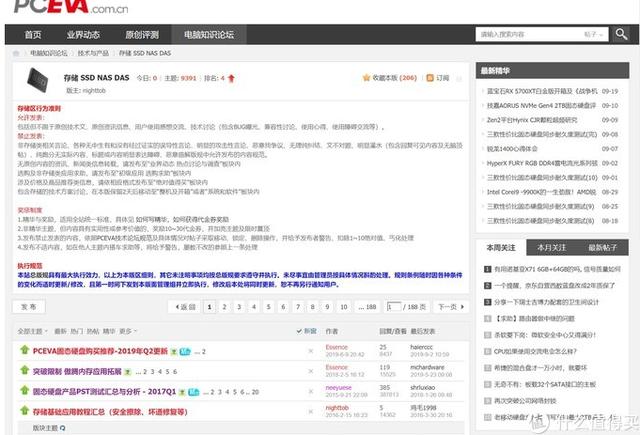Click the 下一页 next page button
Viewport: 640px width, 435px height.
pos(451,307)
